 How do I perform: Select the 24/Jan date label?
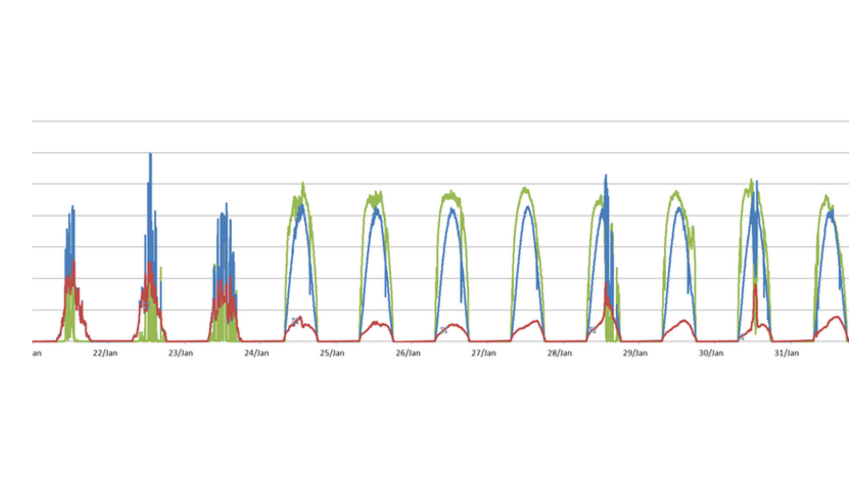coord(257,353)
